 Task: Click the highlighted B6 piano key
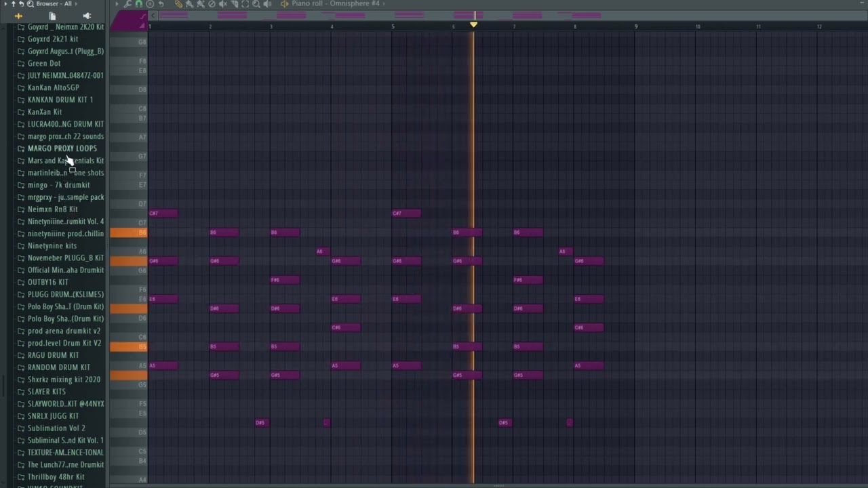pyautogui.click(x=128, y=232)
